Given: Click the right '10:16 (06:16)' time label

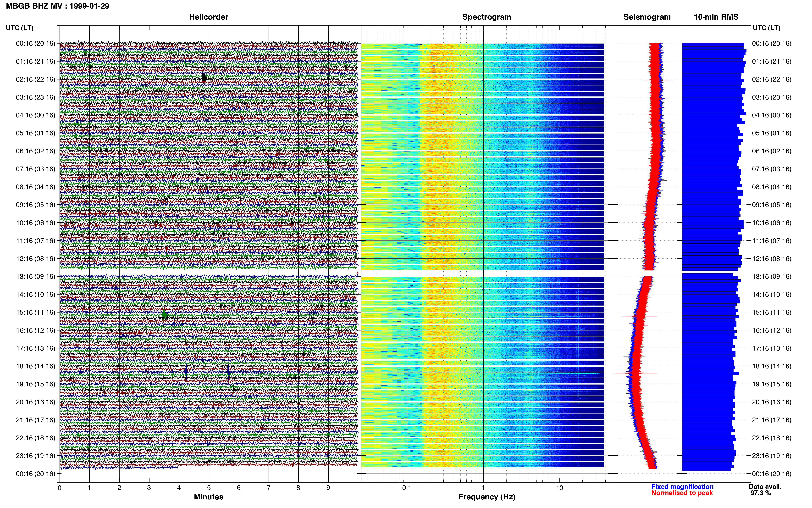Looking at the screenshot, I should 772,223.
